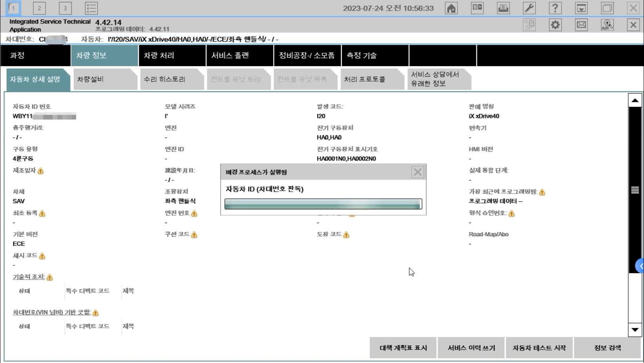Click the vertical scrollbar thumb

pyautogui.click(x=635, y=190)
